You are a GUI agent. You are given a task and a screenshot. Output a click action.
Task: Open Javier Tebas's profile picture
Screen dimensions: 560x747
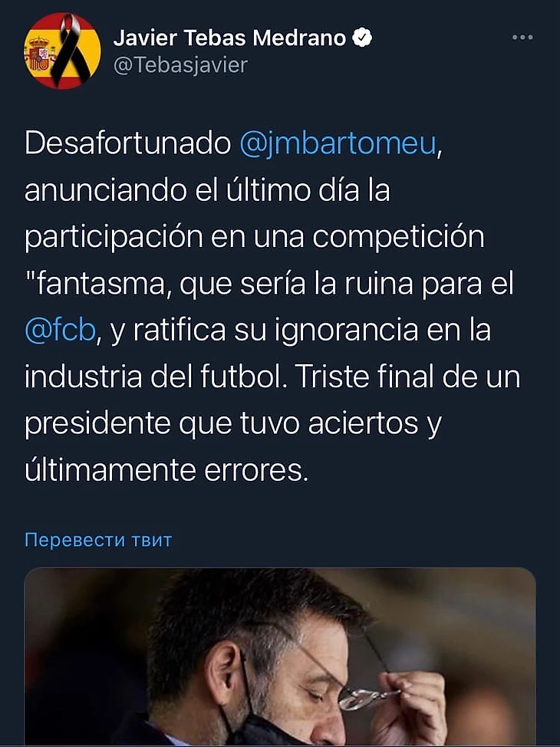(62, 51)
